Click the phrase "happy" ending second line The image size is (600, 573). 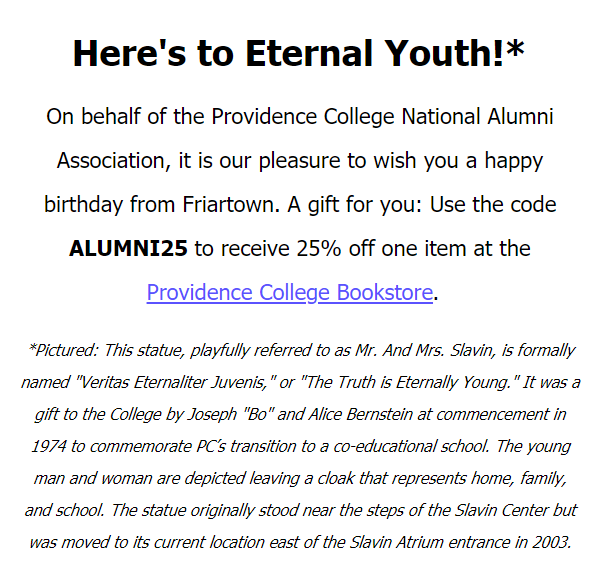point(514,161)
